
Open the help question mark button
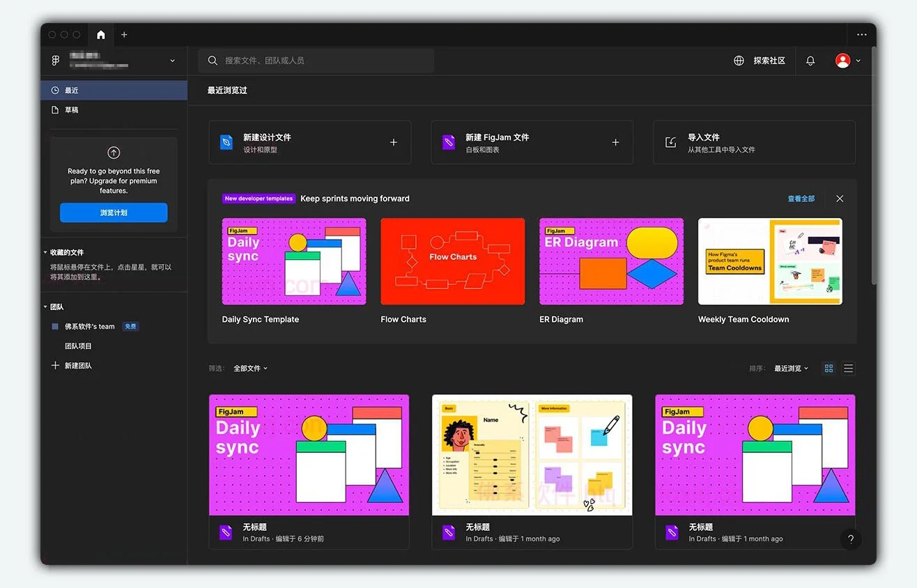(850, 539)
